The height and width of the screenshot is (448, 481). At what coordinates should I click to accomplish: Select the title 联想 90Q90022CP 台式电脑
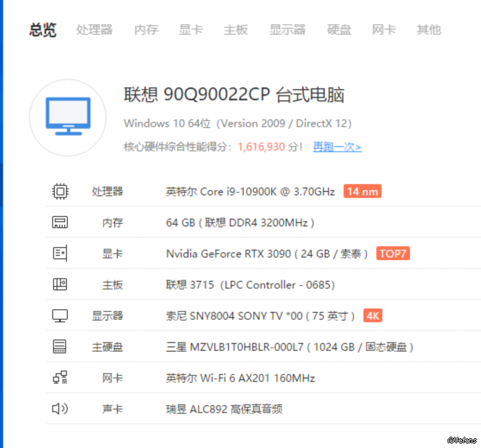pos(234,95)
